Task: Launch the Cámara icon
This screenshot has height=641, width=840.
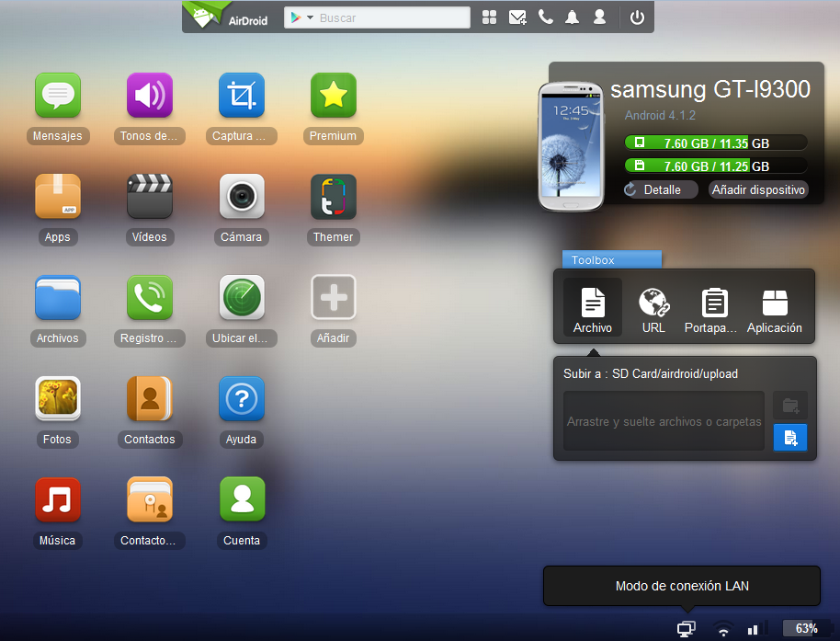Action: 242,197
